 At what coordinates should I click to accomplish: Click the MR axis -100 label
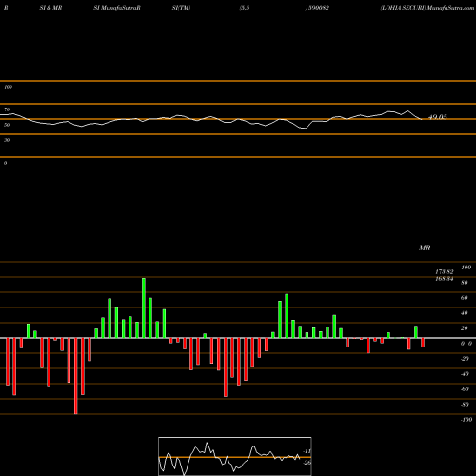click(x=466, y=420)
